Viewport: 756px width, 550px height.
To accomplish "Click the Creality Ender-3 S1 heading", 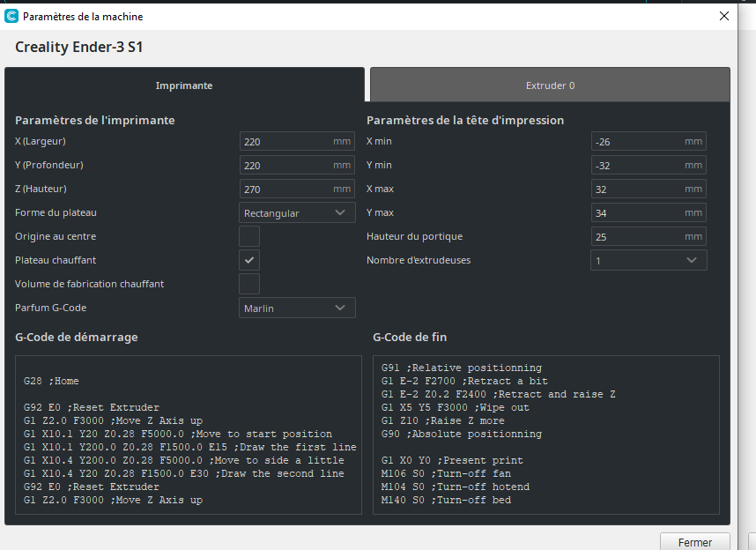I will point(79,48).
